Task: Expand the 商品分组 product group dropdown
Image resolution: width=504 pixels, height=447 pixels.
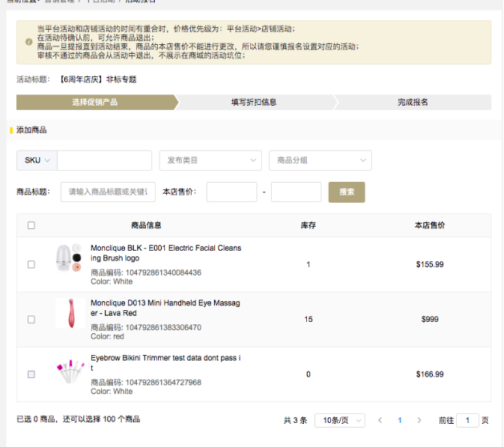Action: click(x=320, y=160)
